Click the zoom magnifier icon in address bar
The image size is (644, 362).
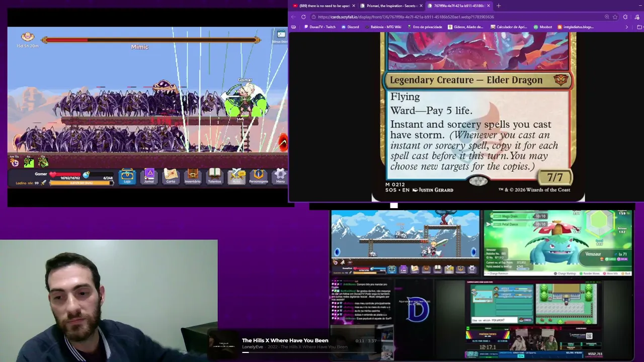pos(606,17)
